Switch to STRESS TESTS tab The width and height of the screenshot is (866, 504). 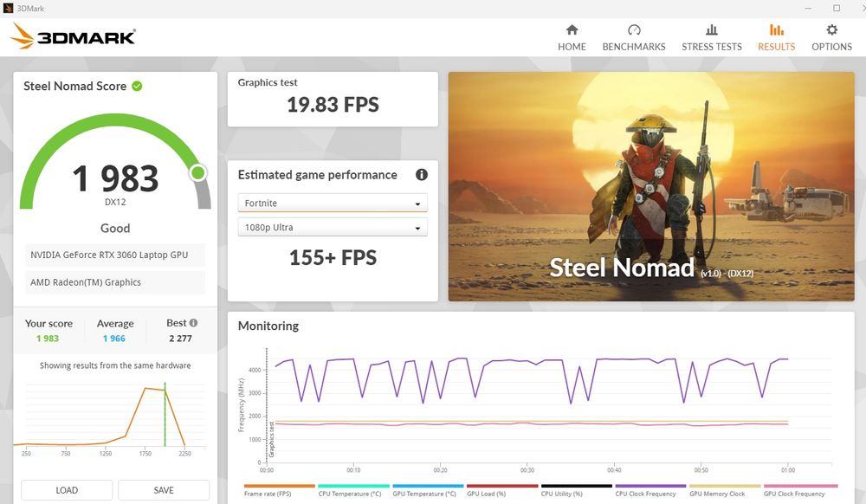[x=711, y=37]
